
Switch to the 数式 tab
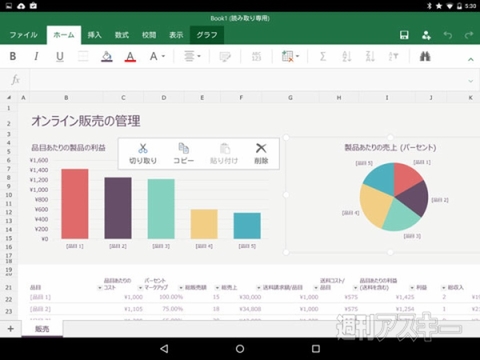122,35
